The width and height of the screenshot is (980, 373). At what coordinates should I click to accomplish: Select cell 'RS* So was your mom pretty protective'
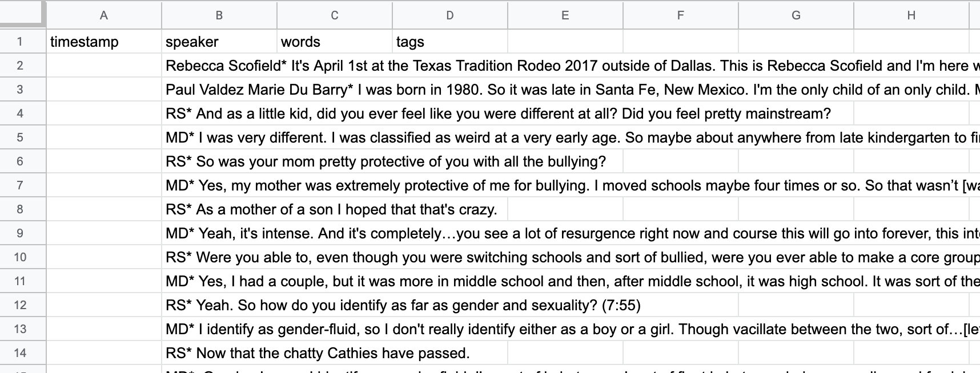click(x=219, y=161)
